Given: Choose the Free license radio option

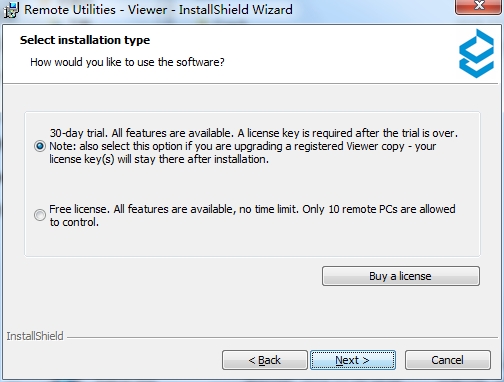Looking at the screenshot, I should pos(40,215).
